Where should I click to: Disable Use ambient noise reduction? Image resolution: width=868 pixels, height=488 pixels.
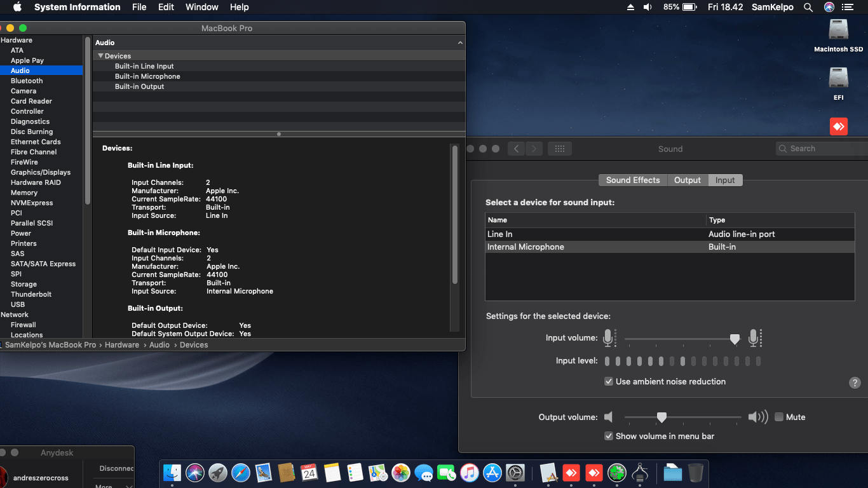coord(609,381)
